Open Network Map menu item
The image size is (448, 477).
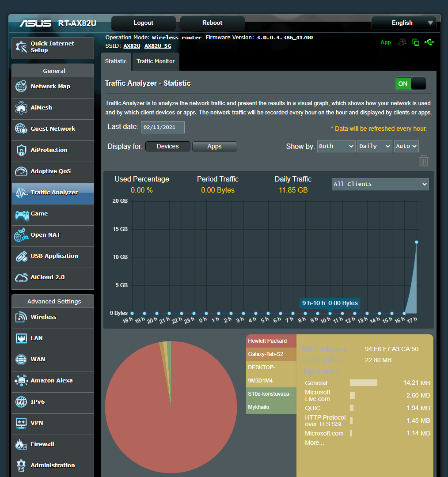(x=53, y=87)
